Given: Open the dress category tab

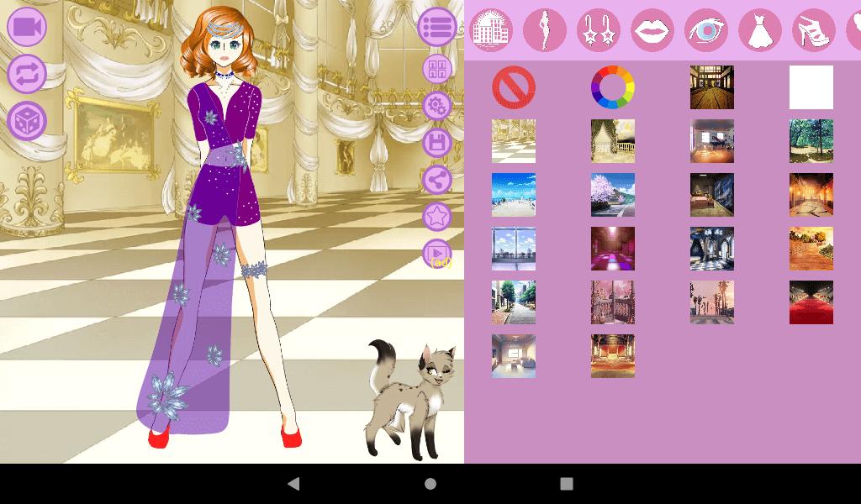Looking at the screenshot, I should tap(760, 30).
